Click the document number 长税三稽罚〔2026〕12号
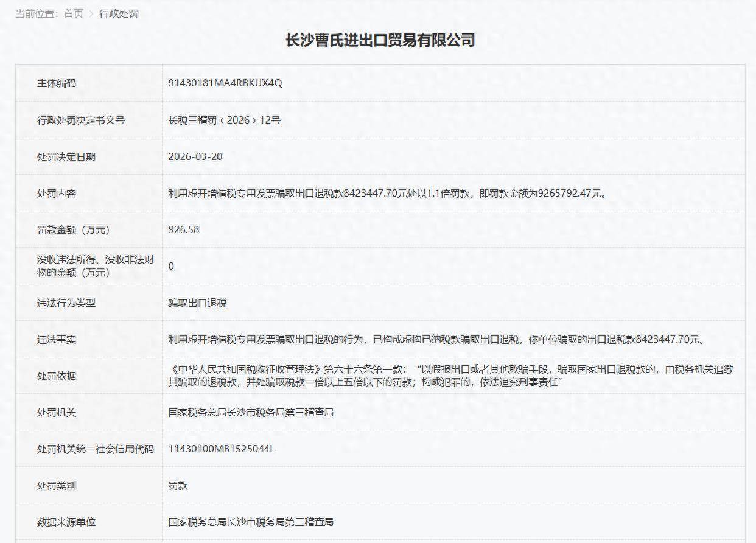 224,120
